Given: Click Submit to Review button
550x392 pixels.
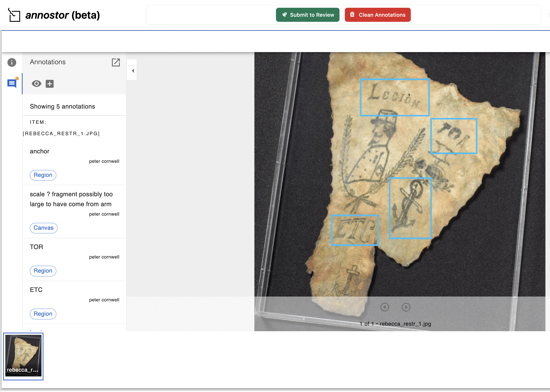Looking at the screenshot, I should [x=307, y=15].
